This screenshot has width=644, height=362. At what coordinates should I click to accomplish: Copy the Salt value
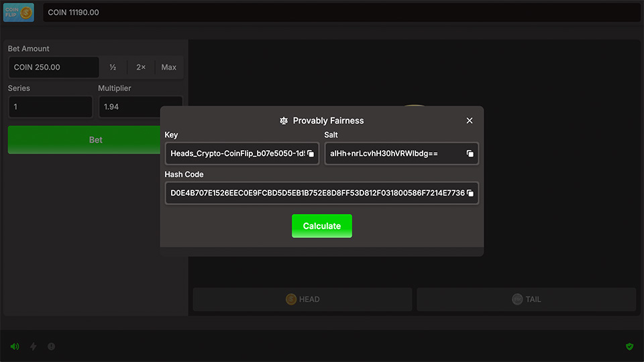point(470,154)
